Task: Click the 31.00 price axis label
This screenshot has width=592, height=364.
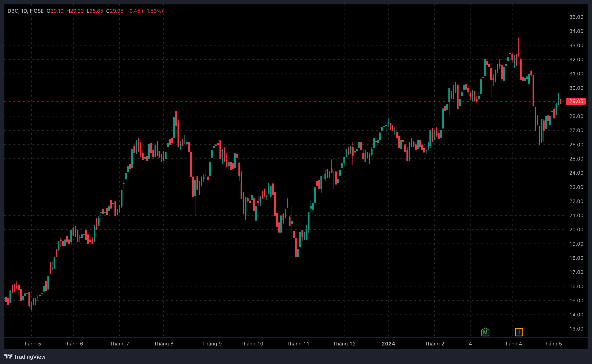Action: (x=576, y=74)
